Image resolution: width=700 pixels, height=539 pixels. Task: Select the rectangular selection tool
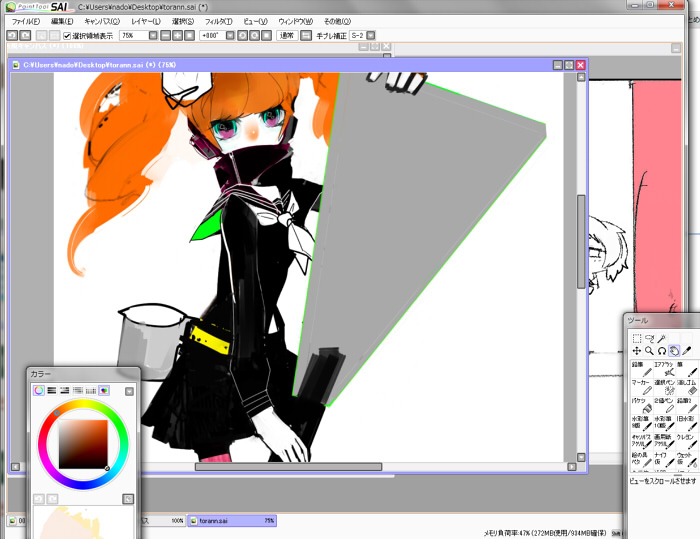(x=637, y=338)
